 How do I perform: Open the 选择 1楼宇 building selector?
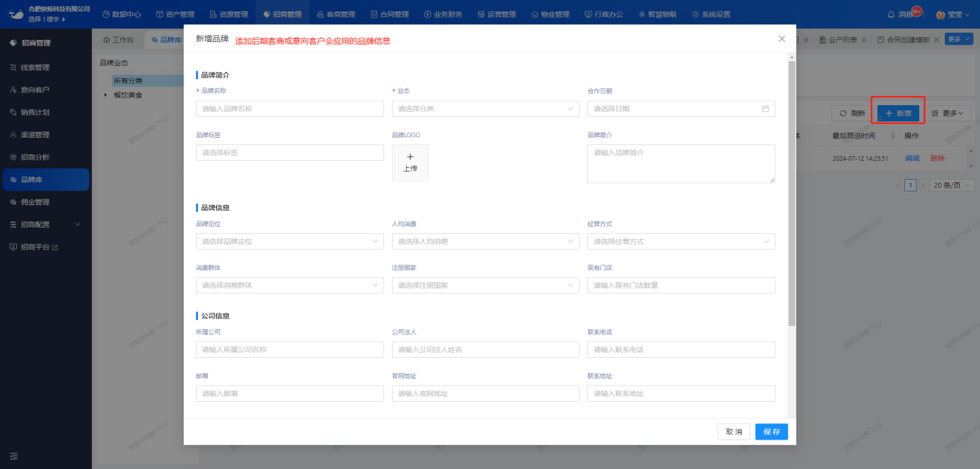47,20
